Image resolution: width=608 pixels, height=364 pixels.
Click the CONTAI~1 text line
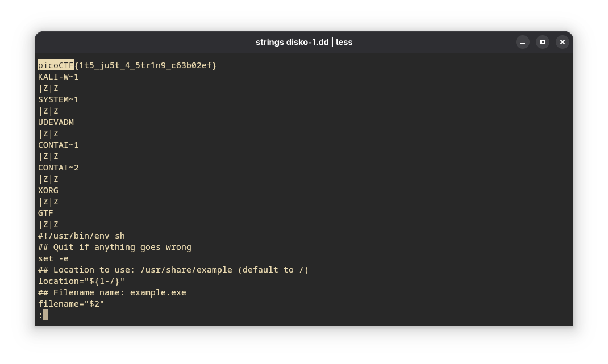[59, 145]
